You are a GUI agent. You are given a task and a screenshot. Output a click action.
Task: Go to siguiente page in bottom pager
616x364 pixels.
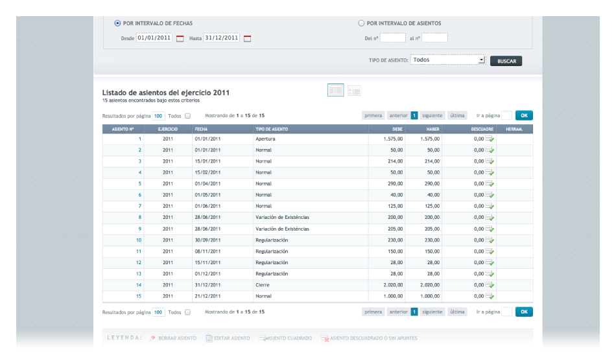pos(432,312)
